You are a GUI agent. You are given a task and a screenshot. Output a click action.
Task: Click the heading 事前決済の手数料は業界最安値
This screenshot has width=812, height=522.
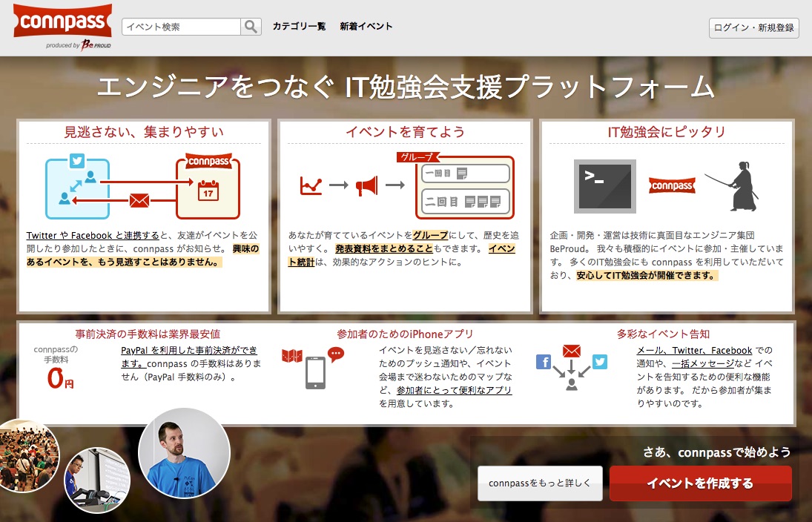coord(148,334)
